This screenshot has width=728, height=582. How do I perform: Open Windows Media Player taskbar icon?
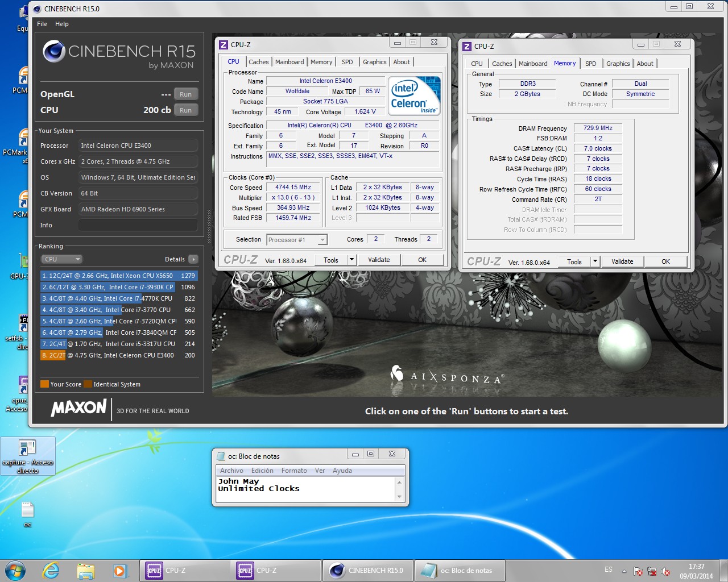click(119, 570)
